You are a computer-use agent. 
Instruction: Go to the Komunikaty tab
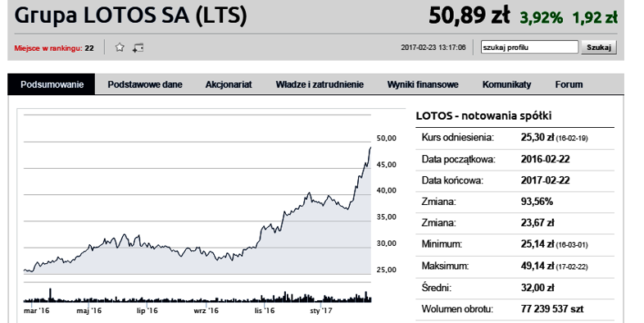[x=507, y=84]
